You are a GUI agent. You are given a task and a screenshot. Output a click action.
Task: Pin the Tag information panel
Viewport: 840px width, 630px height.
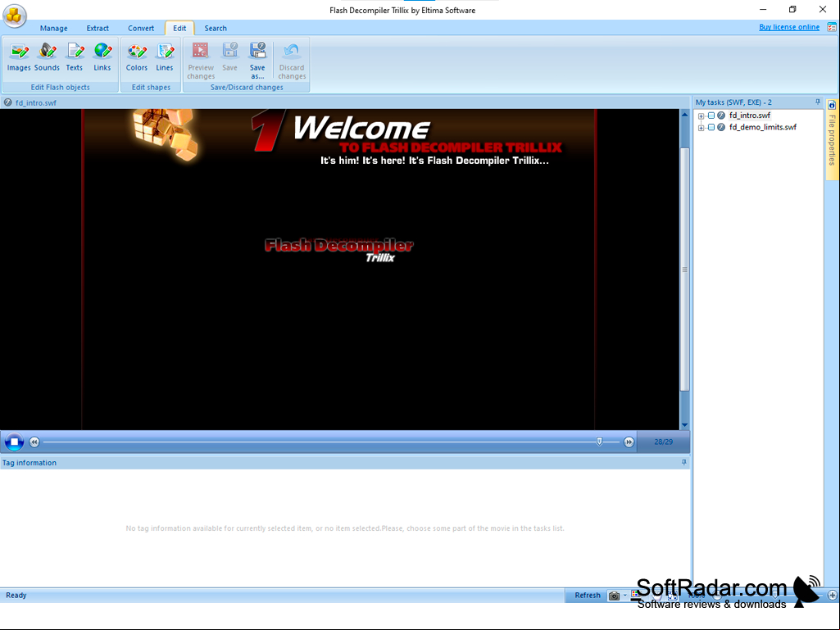point(684,462)
